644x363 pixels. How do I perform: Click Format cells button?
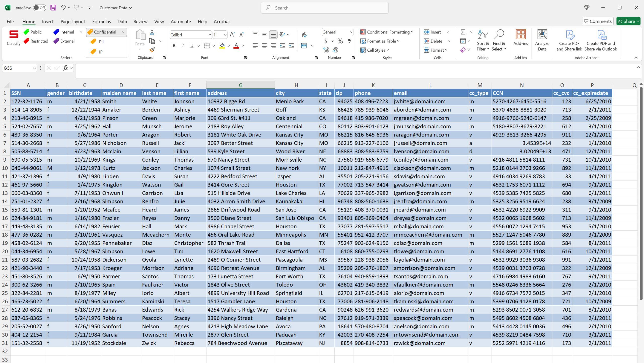point(435,50)
